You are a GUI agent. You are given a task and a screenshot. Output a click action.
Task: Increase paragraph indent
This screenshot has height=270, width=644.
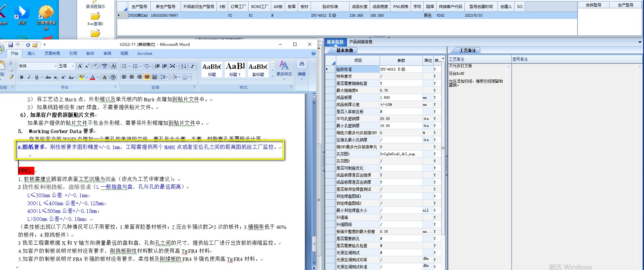pyautogui.click(x=164, y=66)
